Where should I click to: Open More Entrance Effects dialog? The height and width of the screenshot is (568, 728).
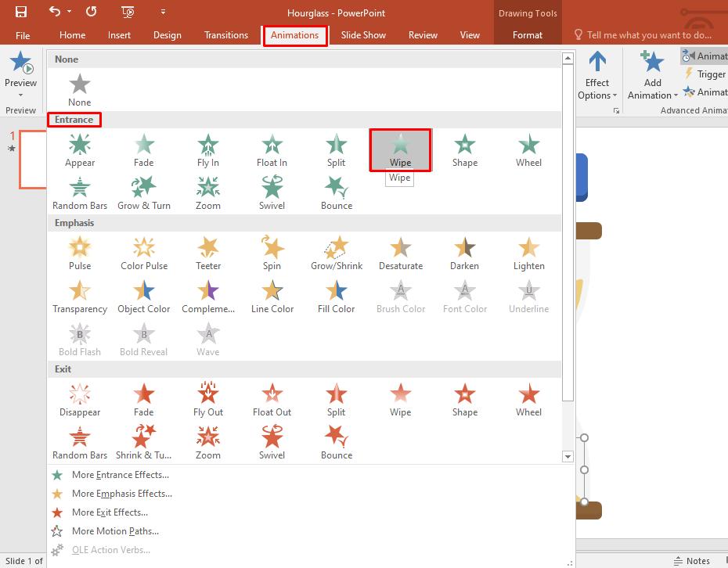pos(120,475)
